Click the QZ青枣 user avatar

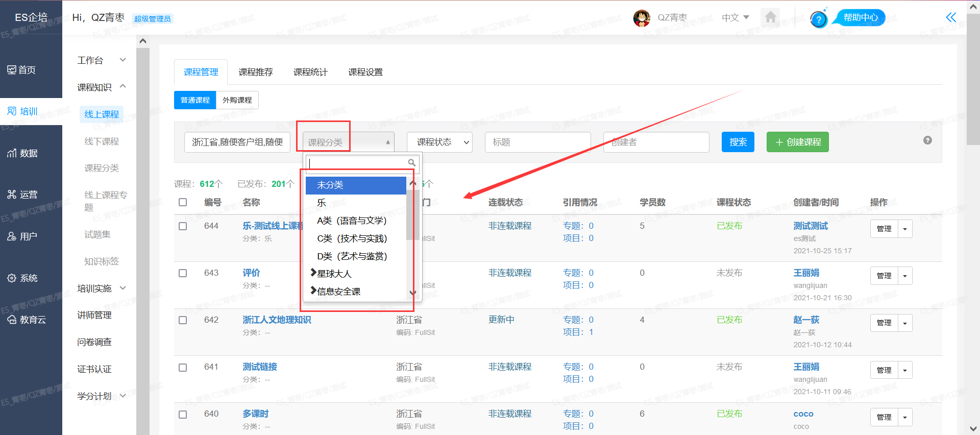coord(642,18)
